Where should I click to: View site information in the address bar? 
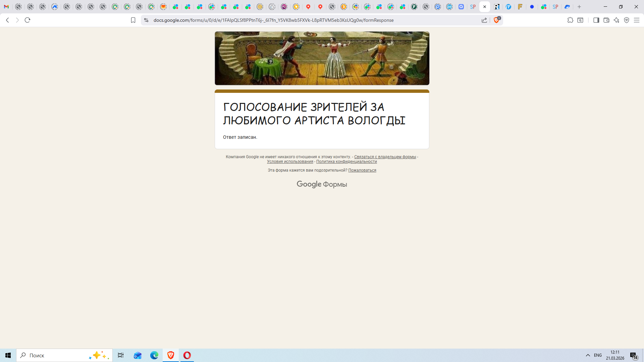pyautogui.click(x=146, y=20)
